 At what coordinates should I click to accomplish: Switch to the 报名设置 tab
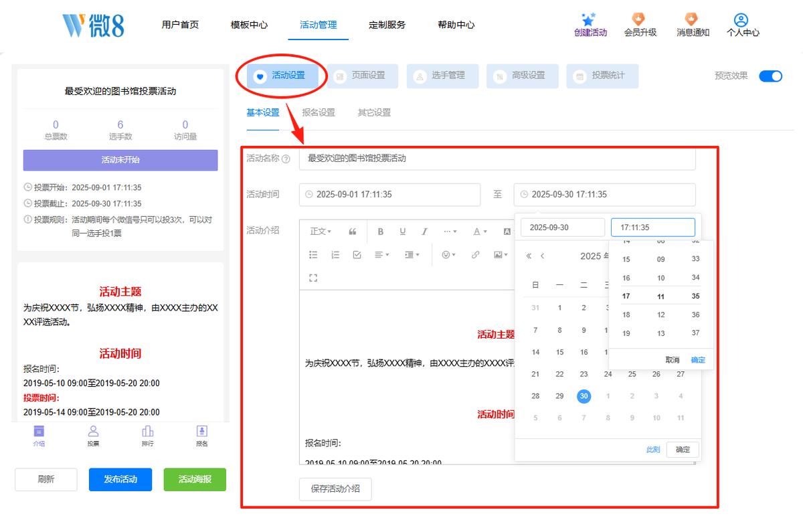pyautogui.click(x=319, y=112)
